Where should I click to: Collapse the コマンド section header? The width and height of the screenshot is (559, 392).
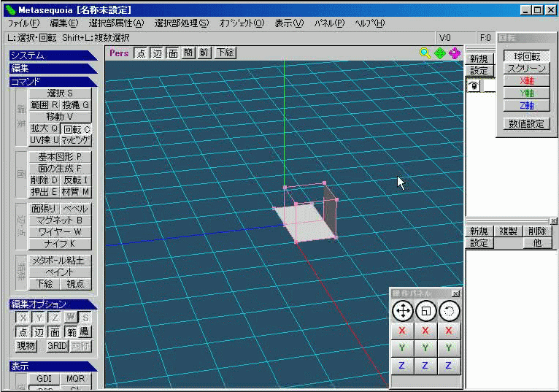click(x=53, y=82)
